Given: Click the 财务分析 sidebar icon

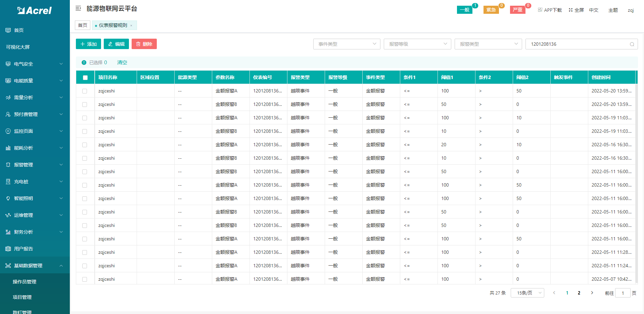Looking at the screenshot, I should (8, 232).
